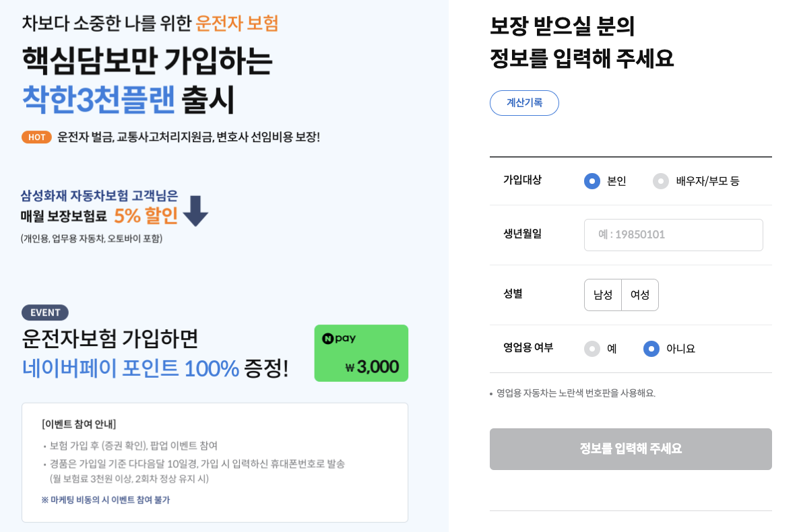Click the 마케팅 비동의 notice text
This screenshot has height=532, width=799.
click(106, 500)
